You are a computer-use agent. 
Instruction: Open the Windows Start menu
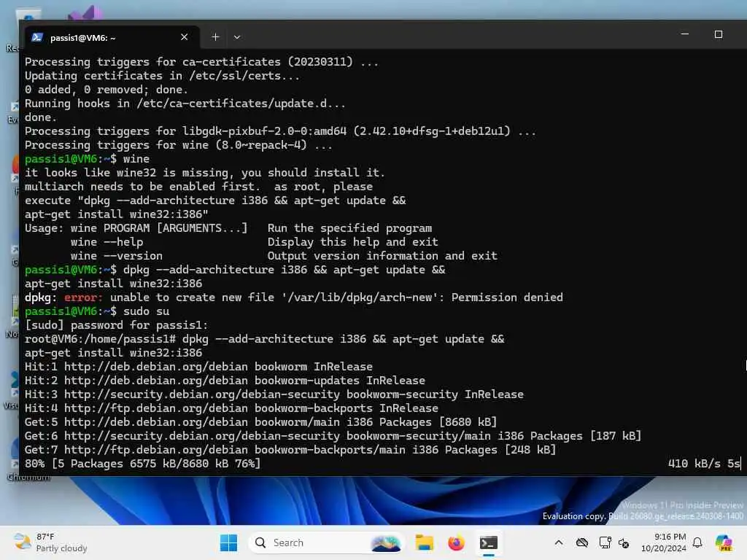coord(228,542)
